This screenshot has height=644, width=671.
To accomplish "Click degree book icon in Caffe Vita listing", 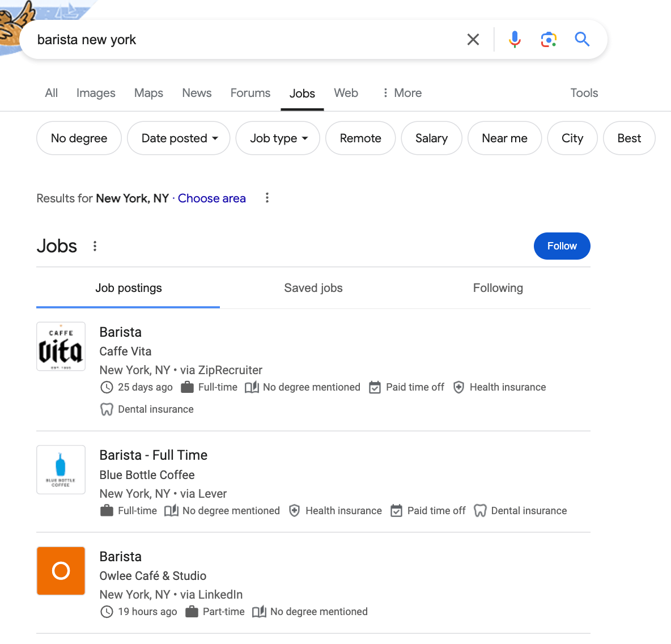I will point(252,388).
